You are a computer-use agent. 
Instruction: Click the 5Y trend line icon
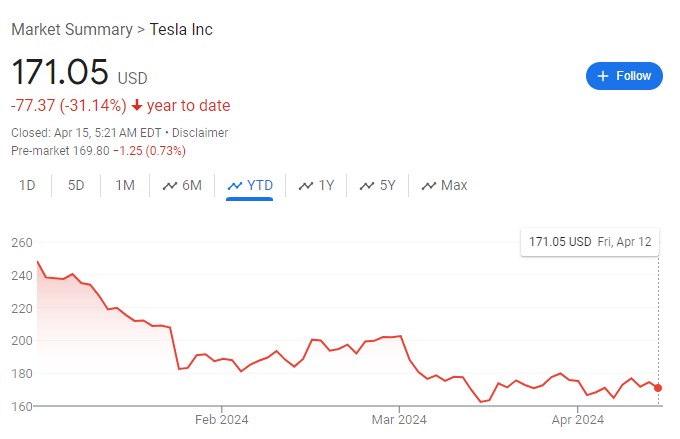click(x=367, y=186)
